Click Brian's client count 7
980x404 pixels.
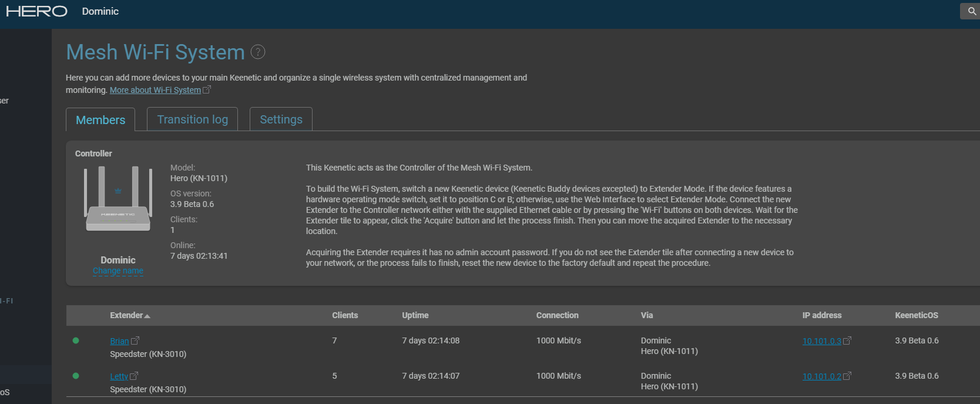(x=334, y=340)
